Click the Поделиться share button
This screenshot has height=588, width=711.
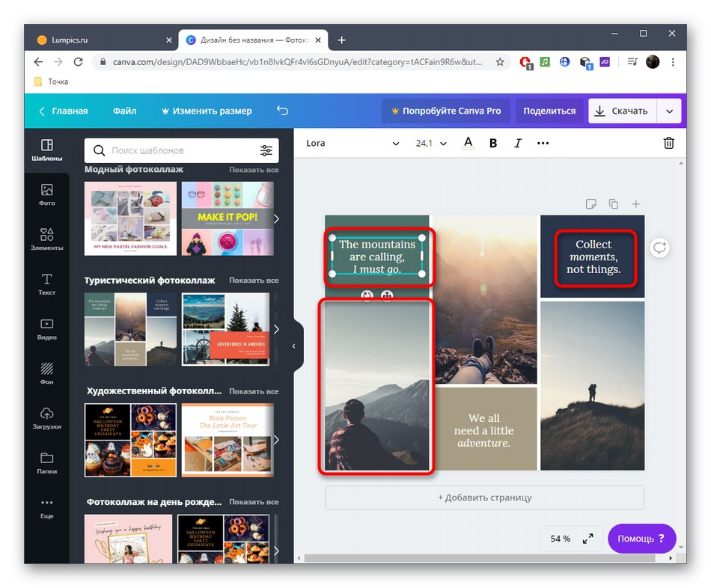[549, 111]
